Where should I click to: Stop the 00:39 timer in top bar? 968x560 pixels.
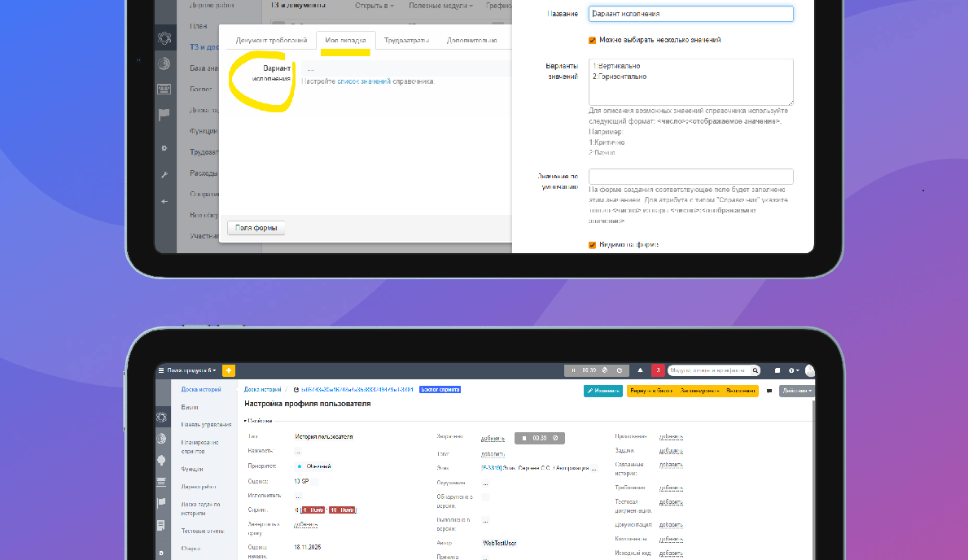tap(604, 370)
